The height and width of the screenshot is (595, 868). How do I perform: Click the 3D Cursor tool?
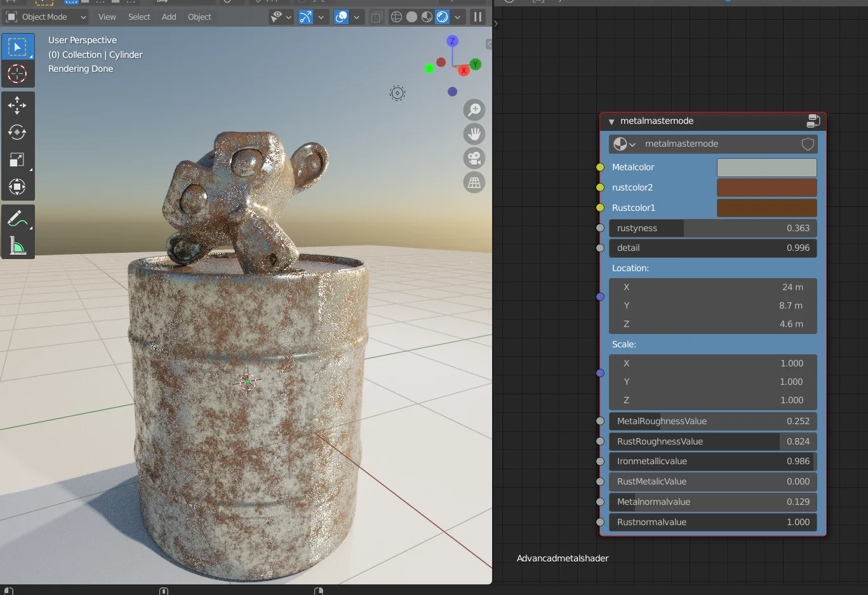coord(17,74)
